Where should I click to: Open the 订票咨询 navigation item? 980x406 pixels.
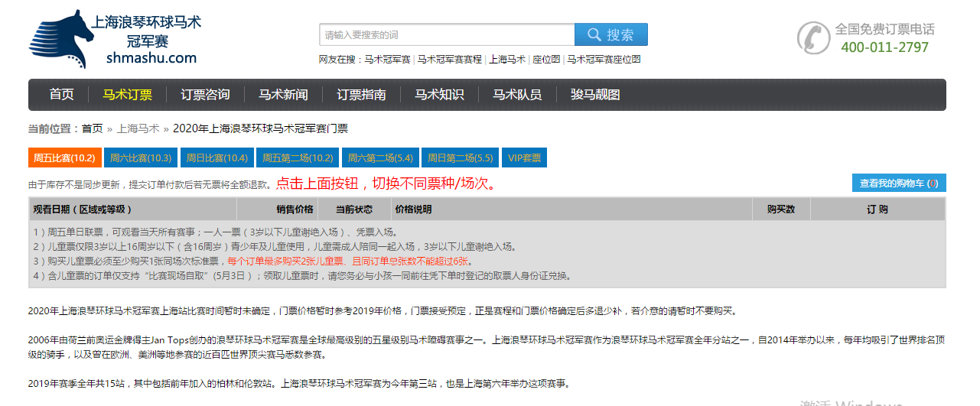point(205,95)
